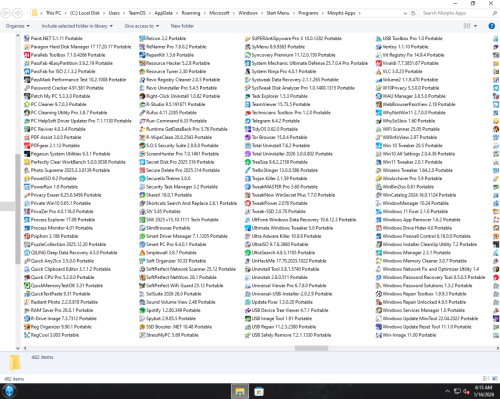Click the Psiphon 3.186 Portable icon
The width and height of the screenshot is (500, 399).
click(27, 236)
